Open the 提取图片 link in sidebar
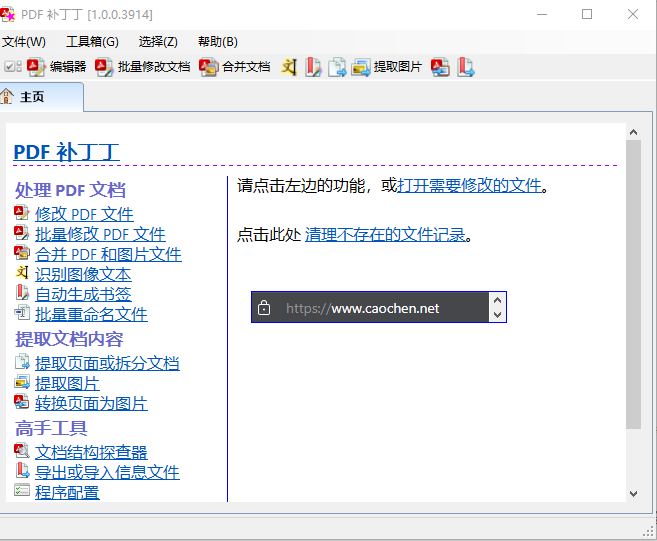Viewport: 657px width, 541px height. [x=67, y=383]
